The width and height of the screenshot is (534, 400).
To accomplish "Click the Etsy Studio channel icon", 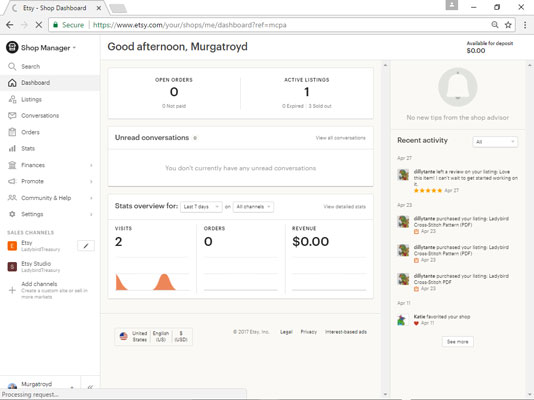I will [12, 267].
